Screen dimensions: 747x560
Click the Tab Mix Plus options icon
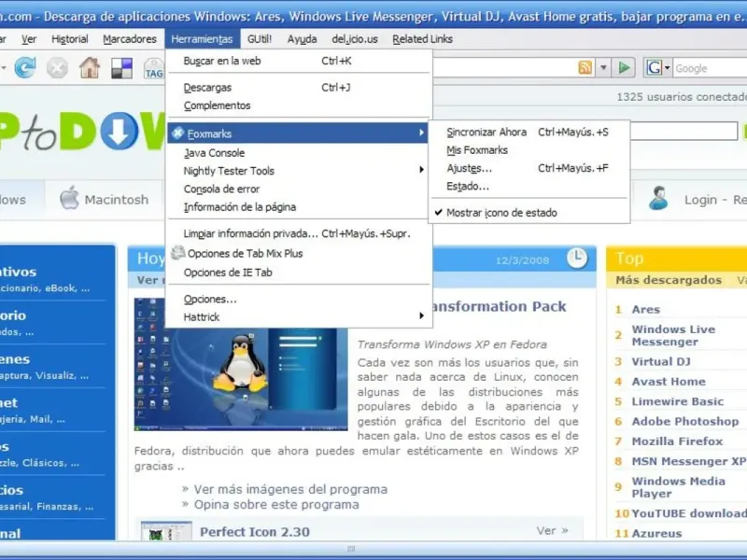[177, 252]
